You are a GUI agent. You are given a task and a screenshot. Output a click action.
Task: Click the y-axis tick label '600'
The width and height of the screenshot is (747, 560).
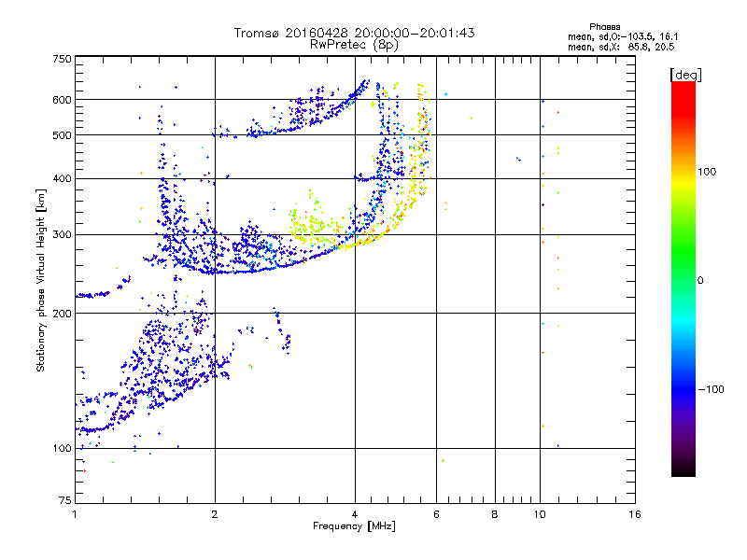pyautogui.click(x=62, y=100)
